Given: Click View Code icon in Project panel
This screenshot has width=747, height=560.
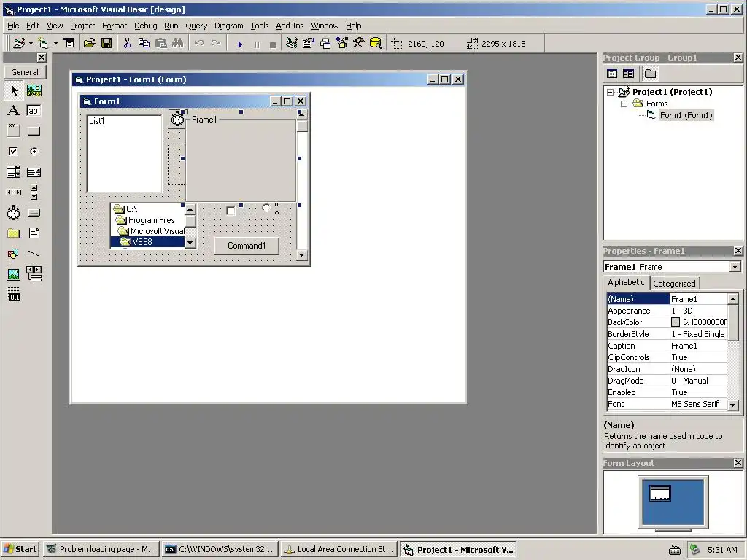Looking at the screenshot, I should pos(612,74).
